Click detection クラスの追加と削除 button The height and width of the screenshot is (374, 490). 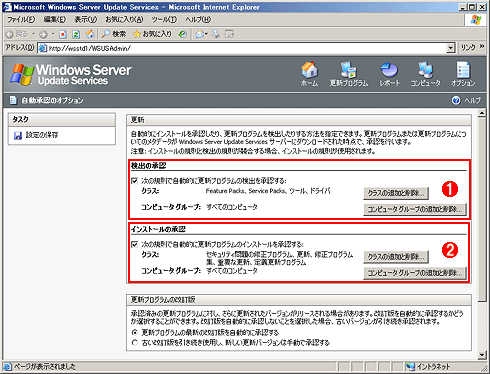coord(396,193)
